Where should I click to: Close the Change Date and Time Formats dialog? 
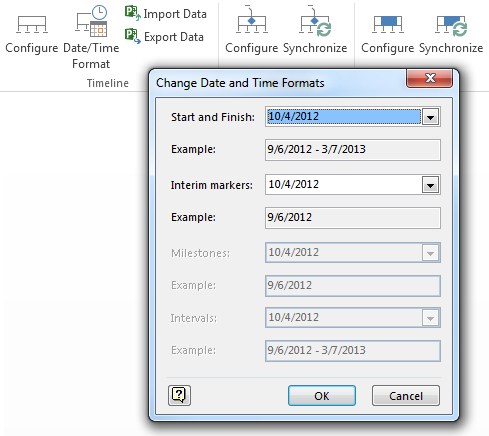point(429,78)
